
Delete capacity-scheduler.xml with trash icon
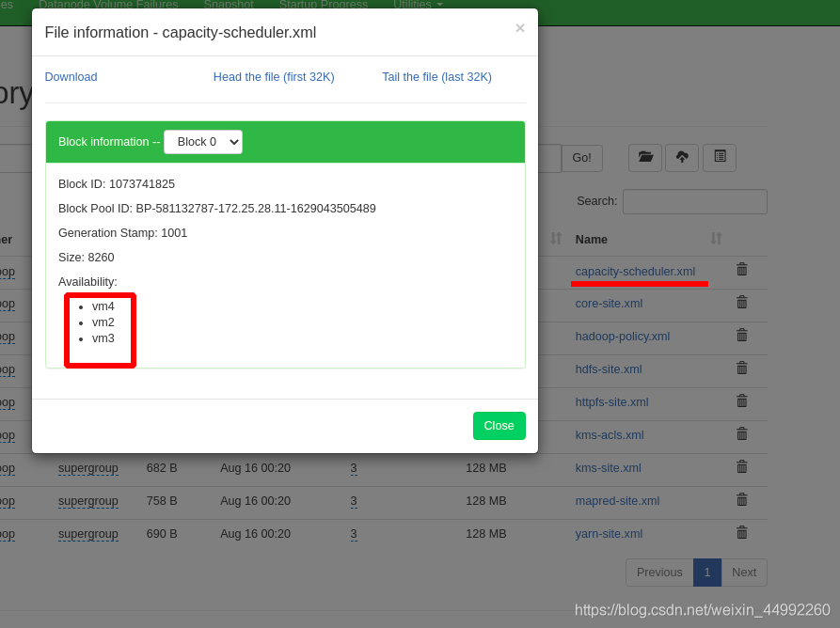(742, 269)
